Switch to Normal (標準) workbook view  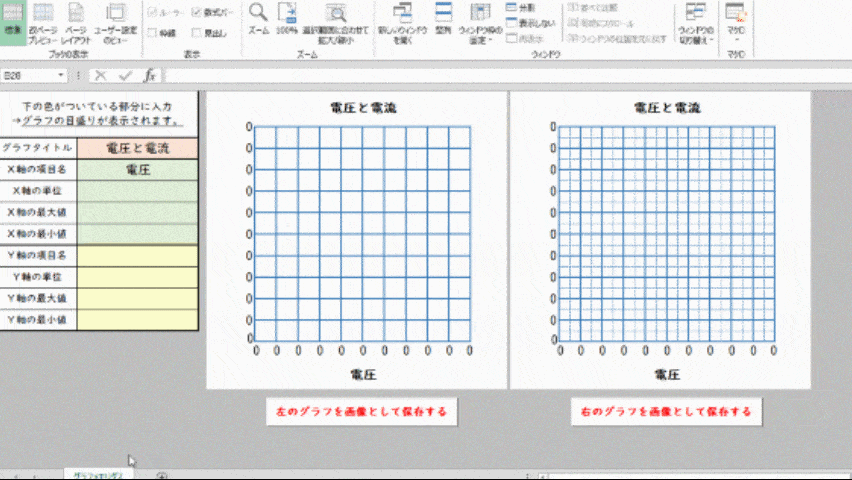(x=13, y=20)
